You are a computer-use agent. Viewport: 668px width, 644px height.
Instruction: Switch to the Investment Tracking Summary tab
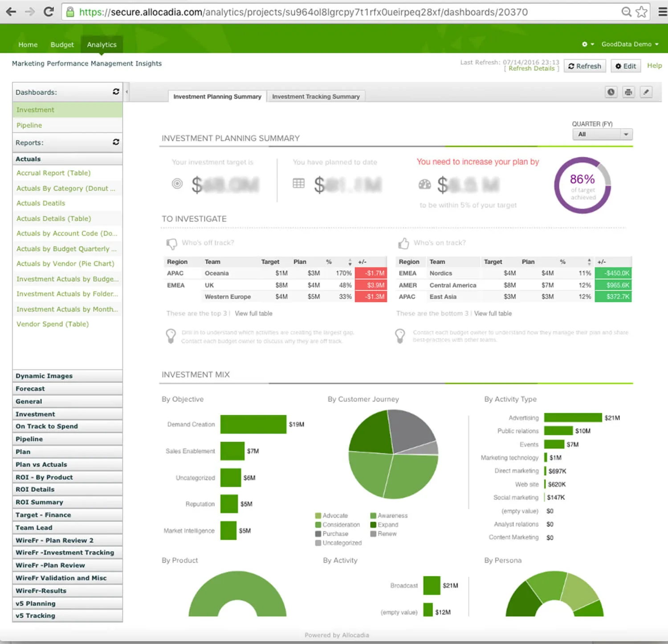coord(316,97)
